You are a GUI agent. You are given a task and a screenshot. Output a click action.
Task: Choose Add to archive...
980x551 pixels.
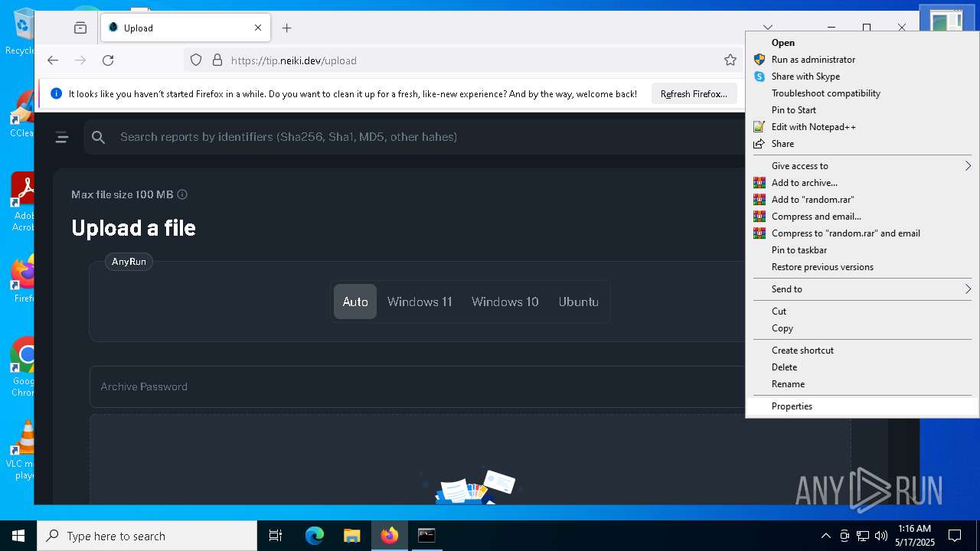[x=862, y=183]
